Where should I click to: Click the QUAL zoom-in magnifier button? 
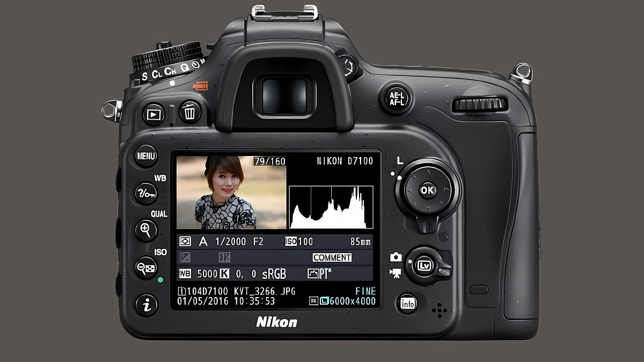[x=145, y=230]
